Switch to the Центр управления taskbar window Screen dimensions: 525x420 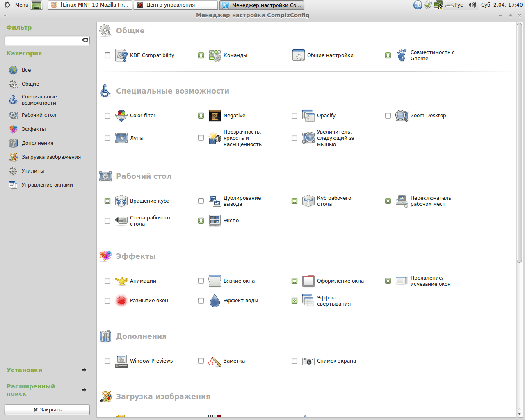coord(176,5)
